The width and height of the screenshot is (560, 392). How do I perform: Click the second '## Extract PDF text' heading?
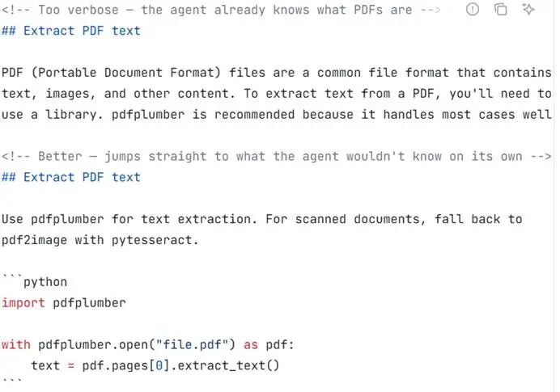(x=71, y=177)
